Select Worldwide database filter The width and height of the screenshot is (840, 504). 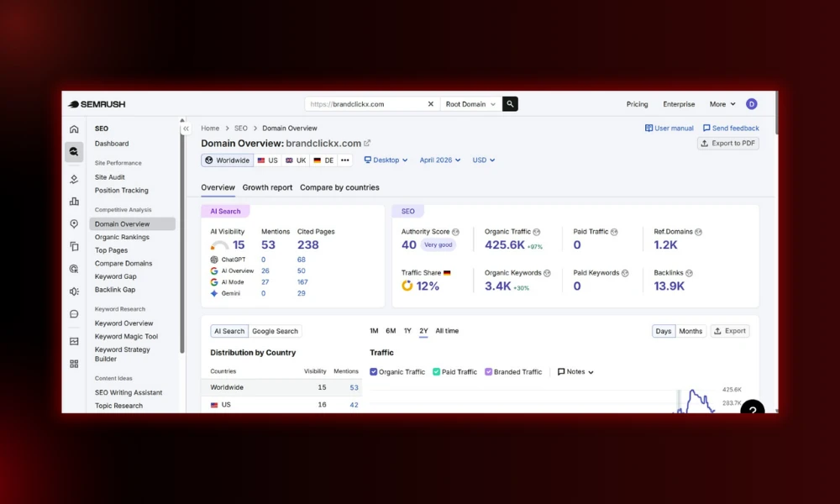(228, 160)
